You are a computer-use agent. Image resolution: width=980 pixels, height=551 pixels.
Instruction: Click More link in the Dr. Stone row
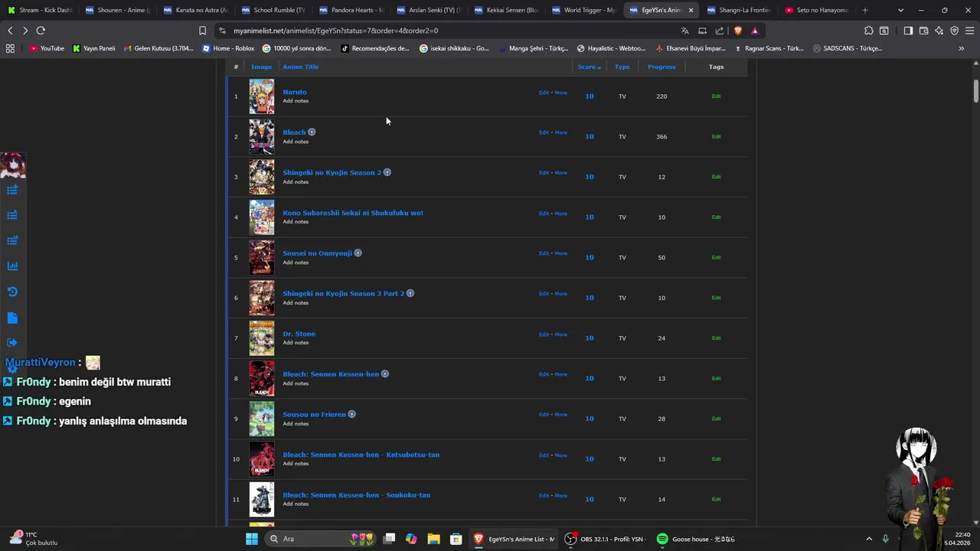[x=561, y=334]
